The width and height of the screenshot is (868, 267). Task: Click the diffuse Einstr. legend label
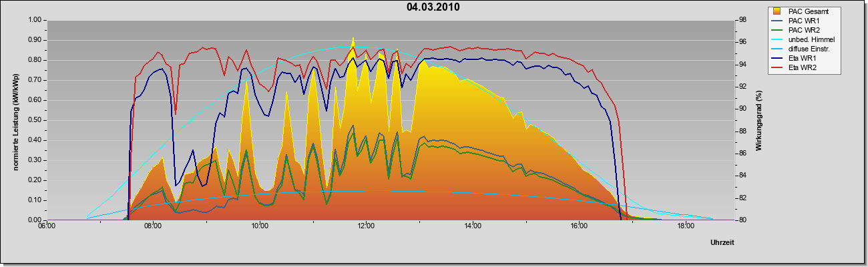click(810, 49)
